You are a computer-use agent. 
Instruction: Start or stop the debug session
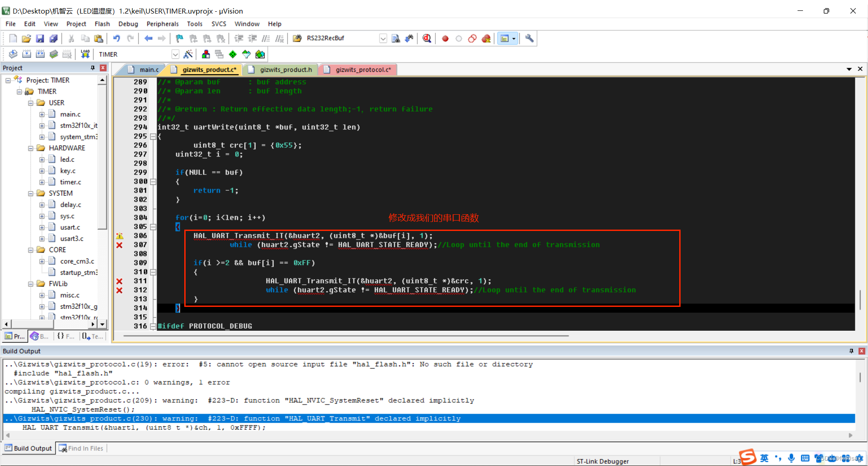(427, 38)
